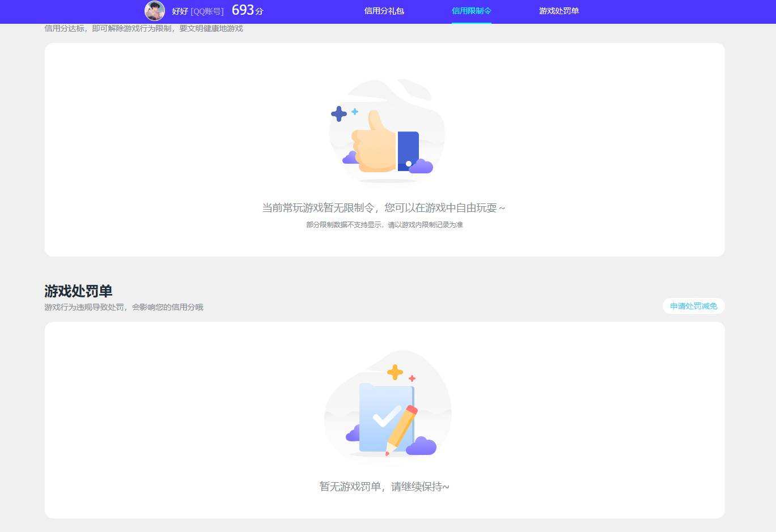This screenshot has height=532, width=776.
Task: Open the user avatar in header
Action: point(155,11)
